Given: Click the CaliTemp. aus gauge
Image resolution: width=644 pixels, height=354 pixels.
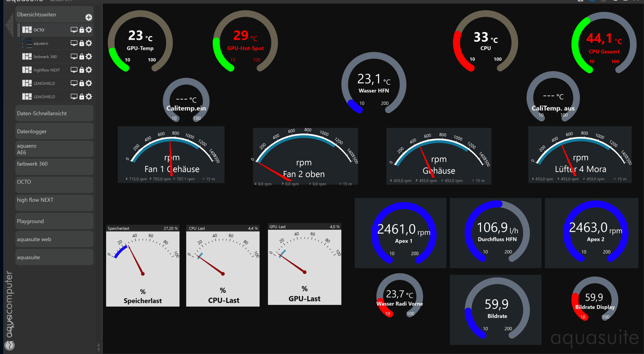Looking at the screenshot, I should tap(553, 96).
